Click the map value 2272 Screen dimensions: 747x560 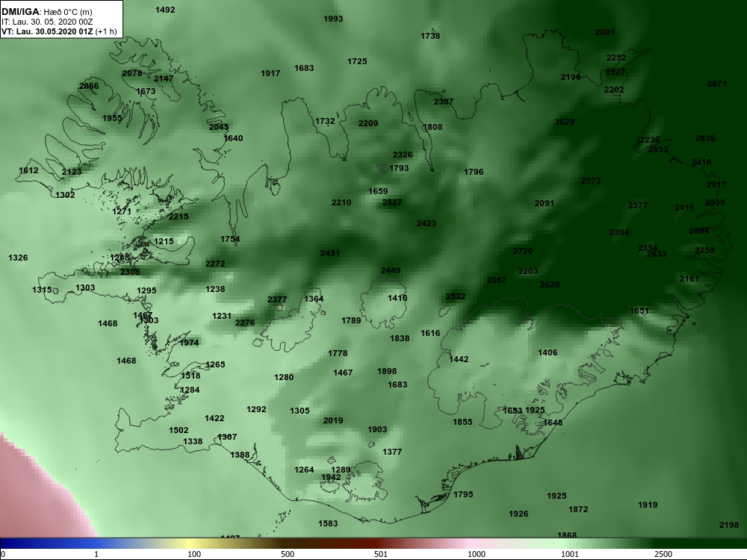tap(215, 264)
